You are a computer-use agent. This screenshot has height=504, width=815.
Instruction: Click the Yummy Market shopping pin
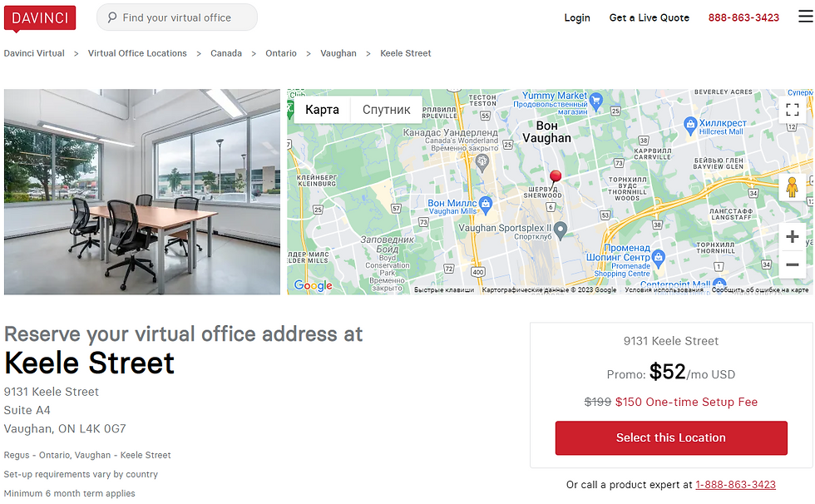click(x=596, y=101)
